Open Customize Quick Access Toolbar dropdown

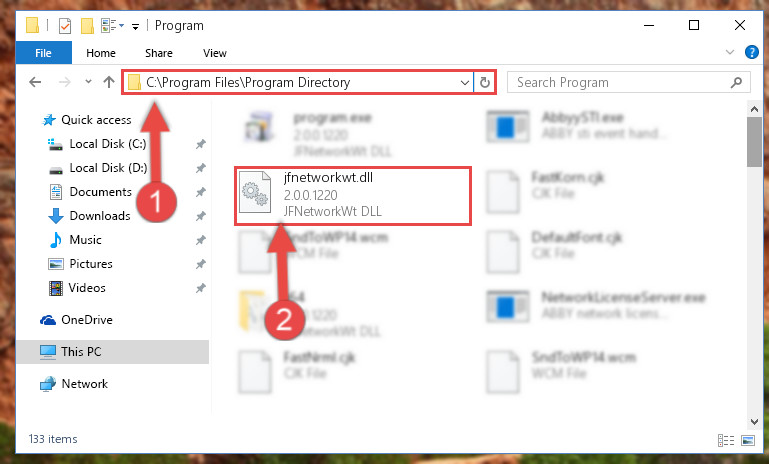(x=135, y=26)
